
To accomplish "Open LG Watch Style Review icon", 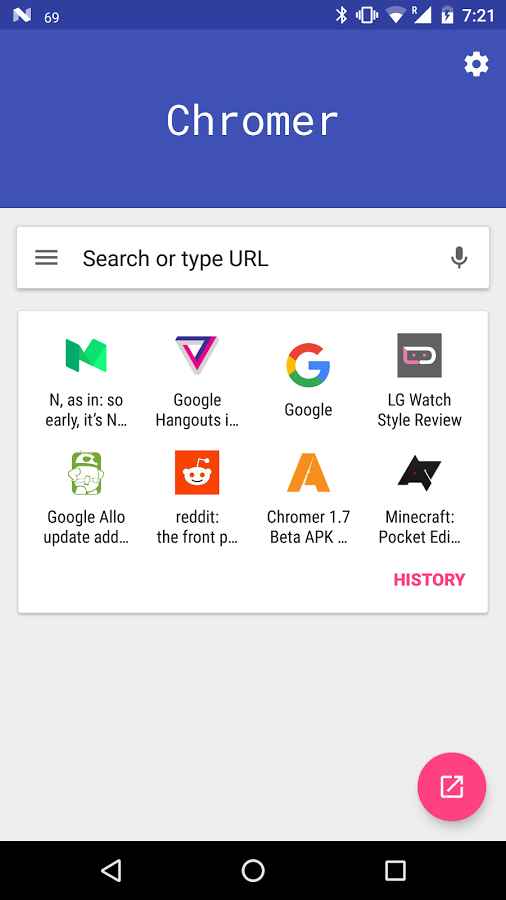I will tap(419, 355).
